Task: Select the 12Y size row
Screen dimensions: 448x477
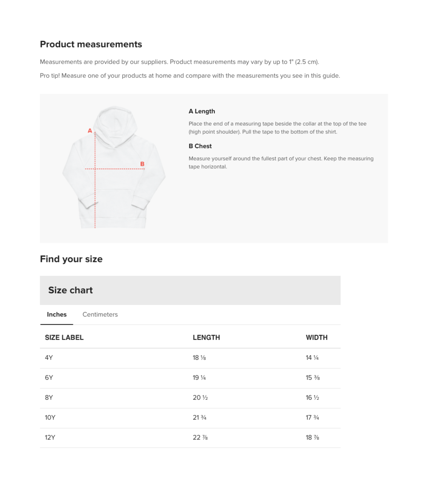Action: coord(190,438)
